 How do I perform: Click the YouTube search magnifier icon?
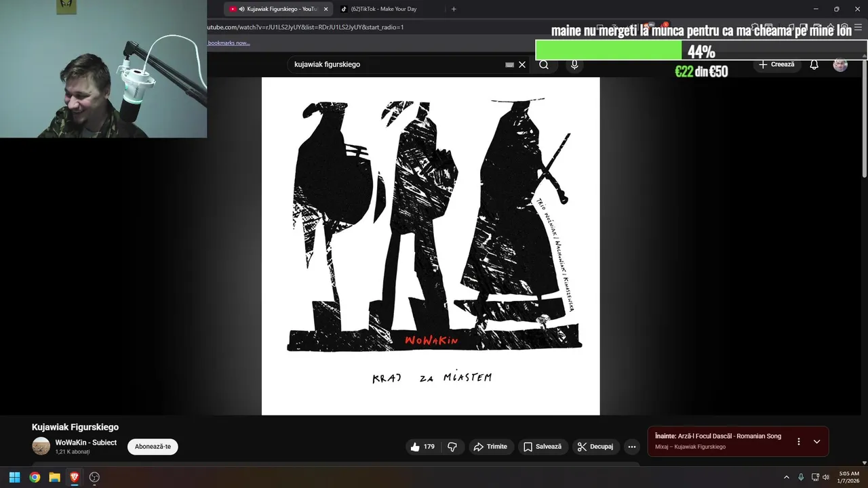point(544,64)
